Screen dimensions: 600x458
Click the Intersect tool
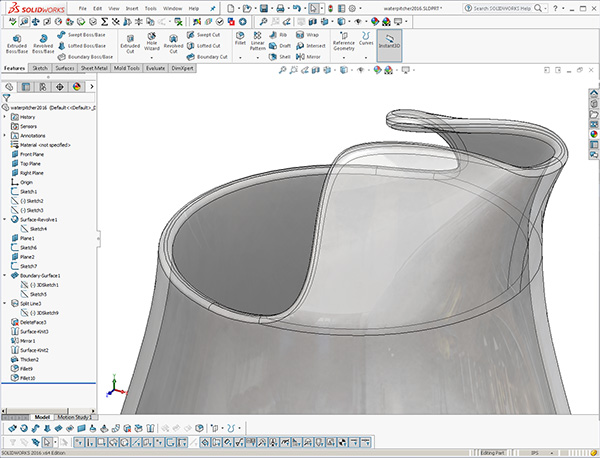point(310,46)
